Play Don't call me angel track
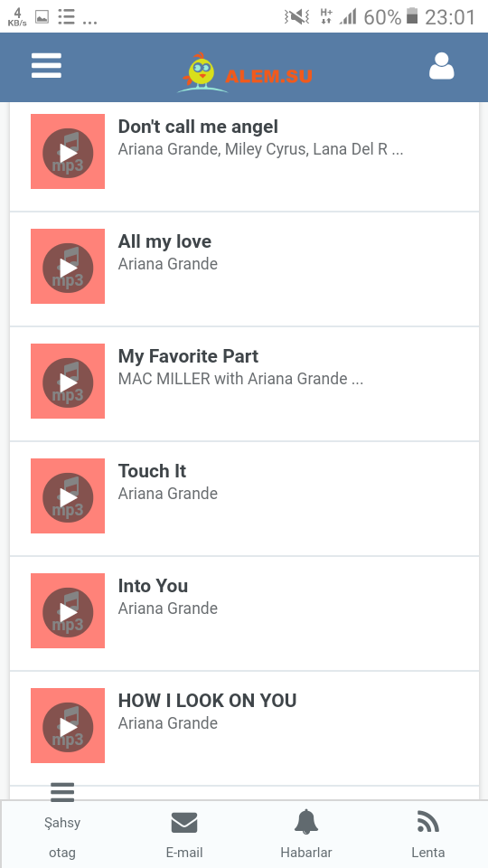 point(68,152)
